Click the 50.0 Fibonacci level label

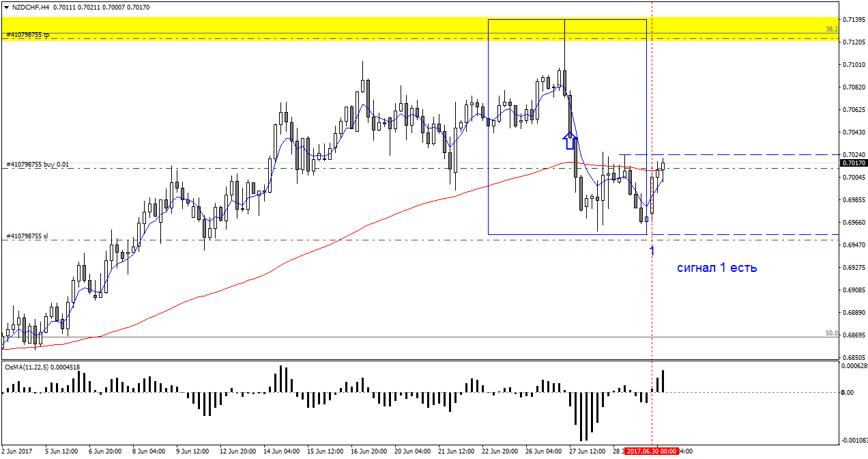tap(831, 333)
